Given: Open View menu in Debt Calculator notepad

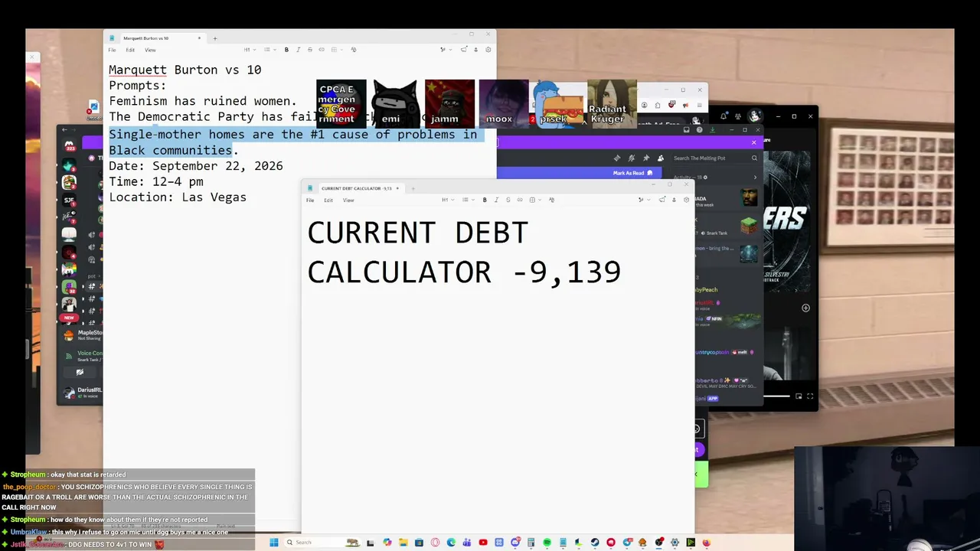Looking at the screenshot, I should coord(348,201).
